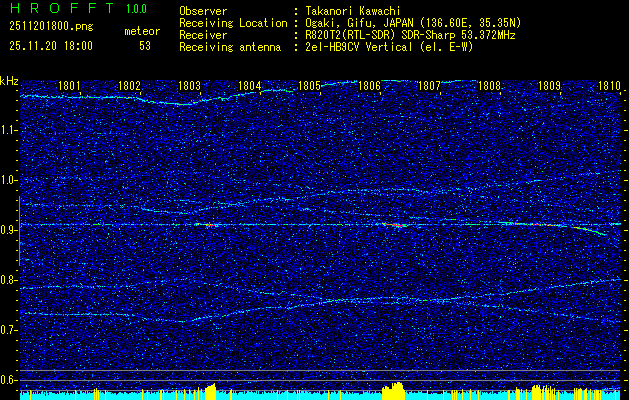
Task: Click the 1807 time marker
Action: pyautogui.click(x=429, y=87)
